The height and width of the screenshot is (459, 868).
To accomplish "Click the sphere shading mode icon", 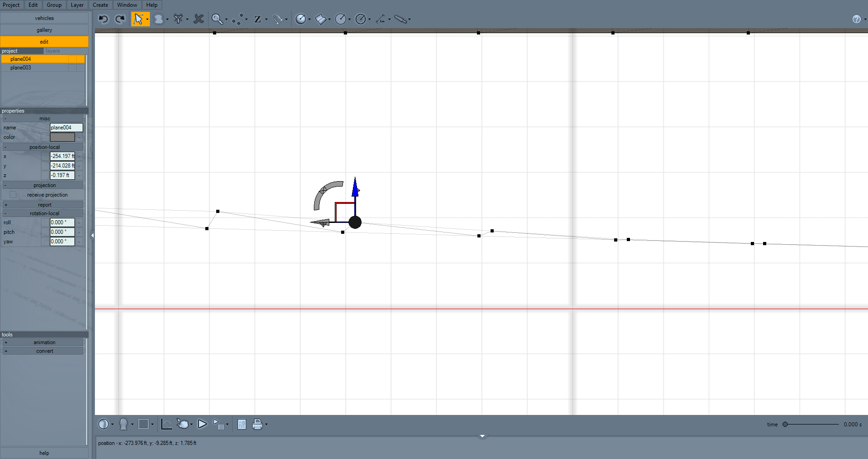I will [104, 424].
